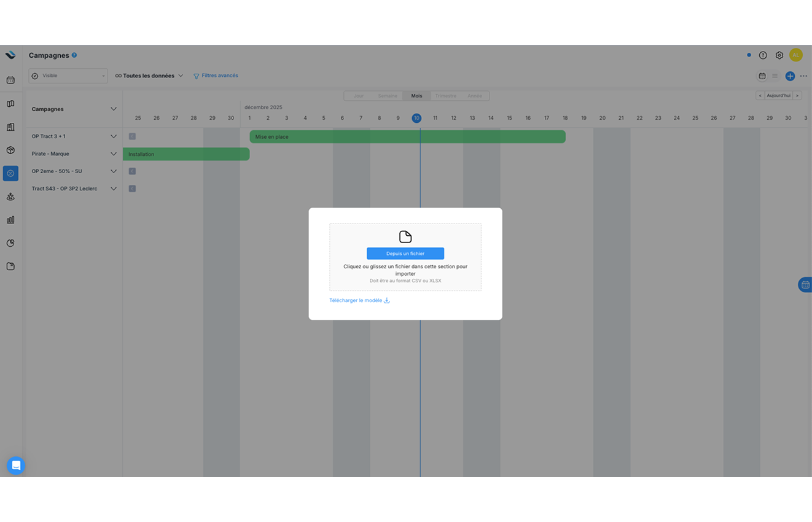Switch to list view using the list toggle
This screenshot has height=522, width=812.
(x=775, y=76)
